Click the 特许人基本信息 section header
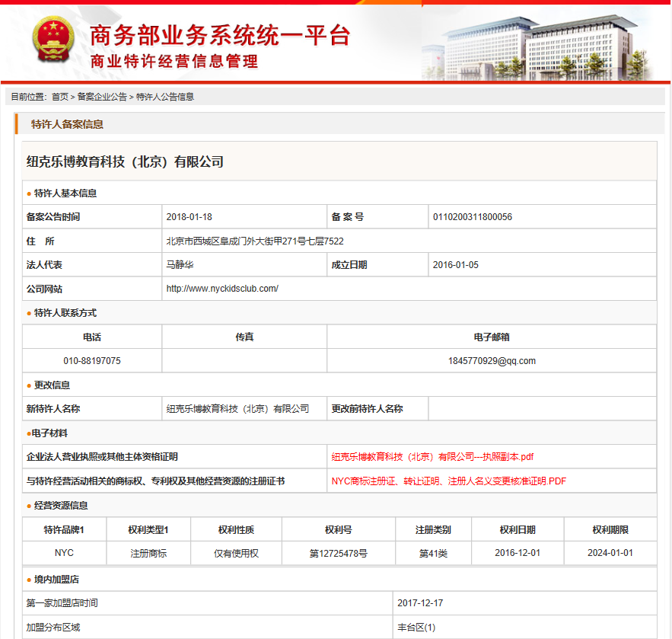The width and height of the screenshot is (672, 639). tap(65, 193)
